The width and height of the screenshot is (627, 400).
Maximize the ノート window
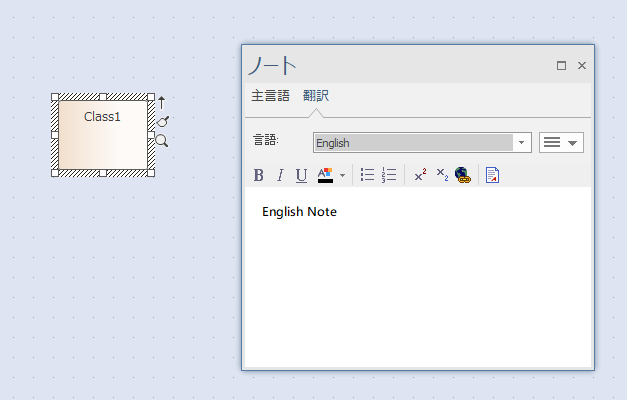click(x=561, y=65)
